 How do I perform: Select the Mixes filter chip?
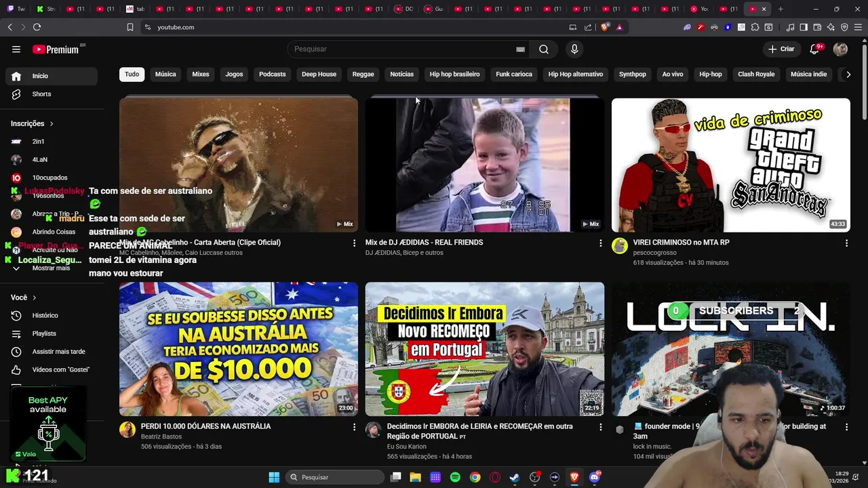(x=201, y=75)
